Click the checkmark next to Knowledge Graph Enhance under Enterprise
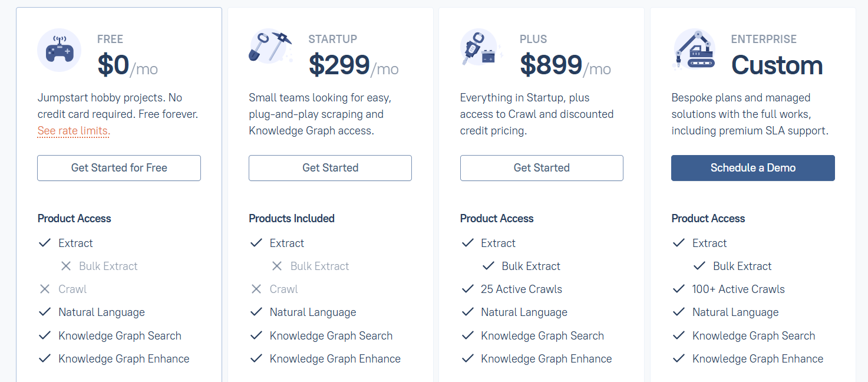This screenshot has height=382, width=868. 679,358
